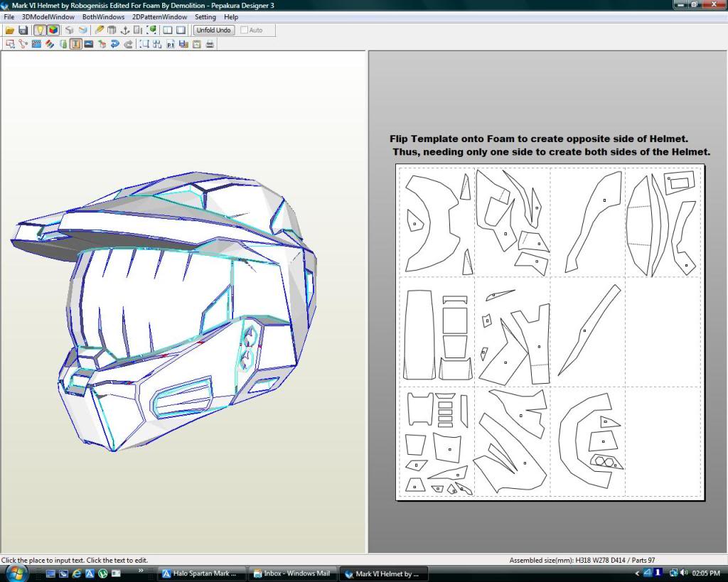Click the blue clapperboard-style icon
This screenshot has width=728, height=582.
click(36, 45)
